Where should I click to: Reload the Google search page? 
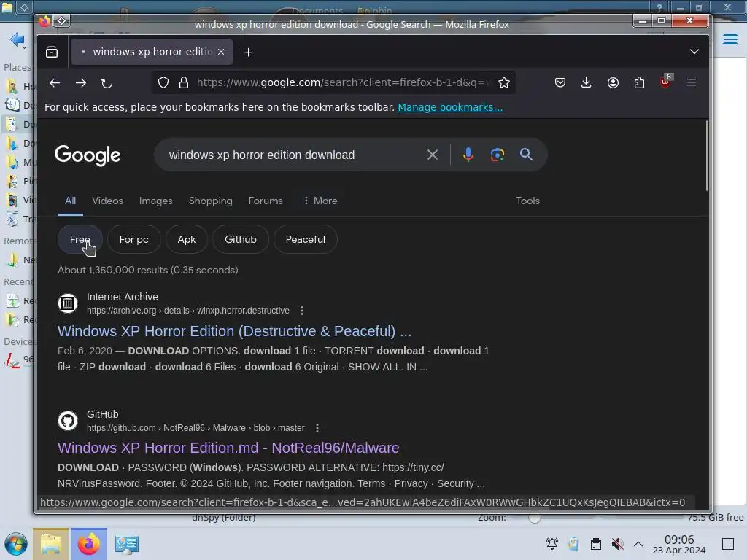point(107,83)
